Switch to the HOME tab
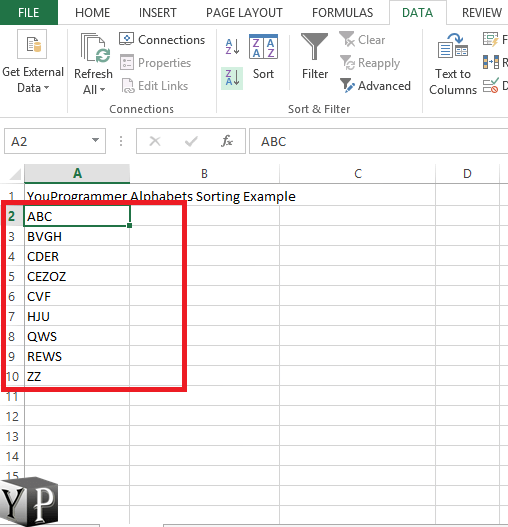This screenshot has height=527, width=508. 92,12
